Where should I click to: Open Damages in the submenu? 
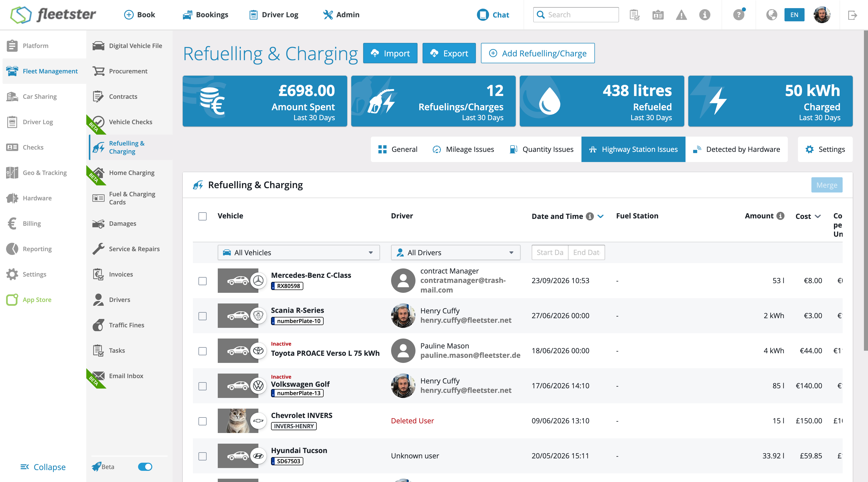click(129, 223)
